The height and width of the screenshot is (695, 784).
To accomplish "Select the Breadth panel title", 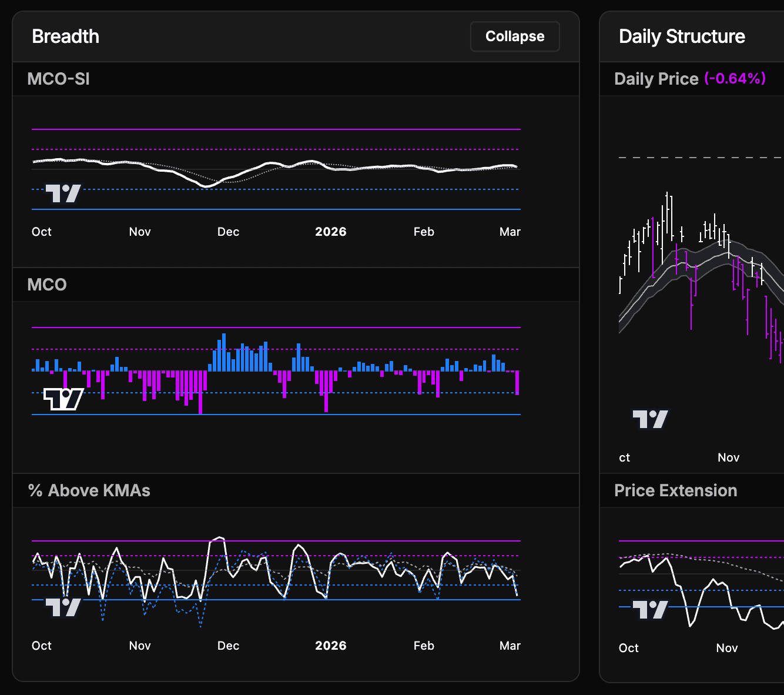I will pos(65,36).
